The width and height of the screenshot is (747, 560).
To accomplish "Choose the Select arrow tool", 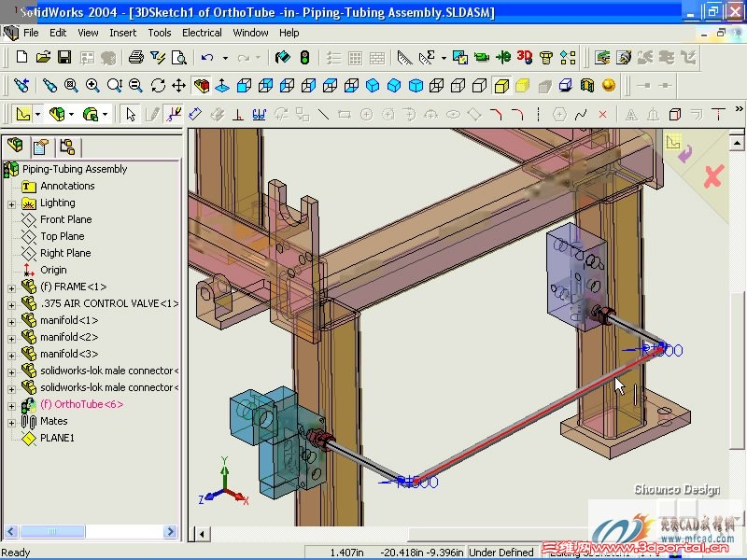I will pos(131,114).
